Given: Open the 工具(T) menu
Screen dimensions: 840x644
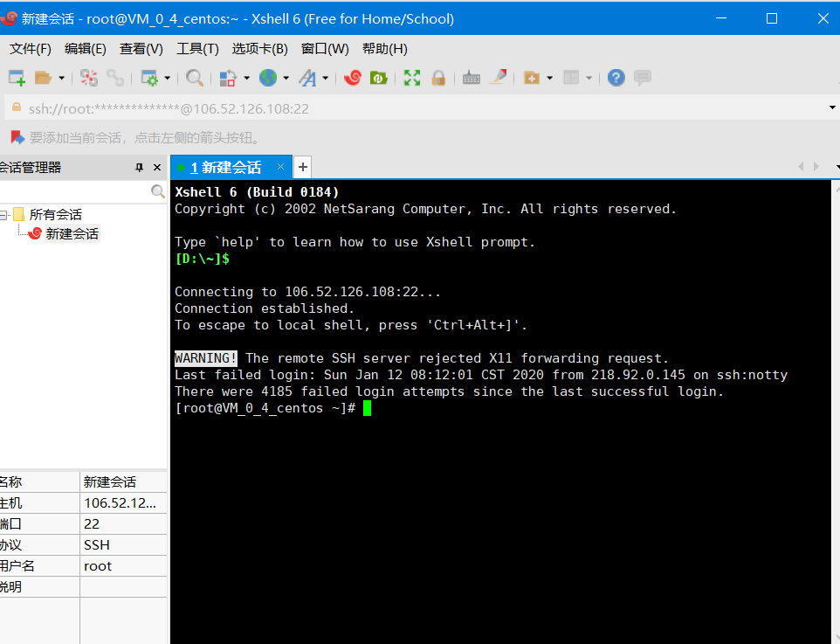Looking at the screenshot, I should coord(197,49).
